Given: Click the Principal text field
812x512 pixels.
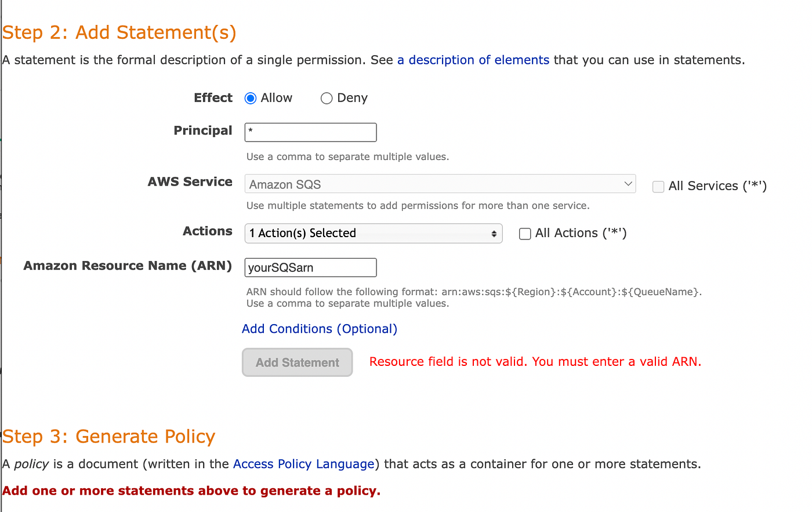Looking at the screenshot, I should pos(311,132).
